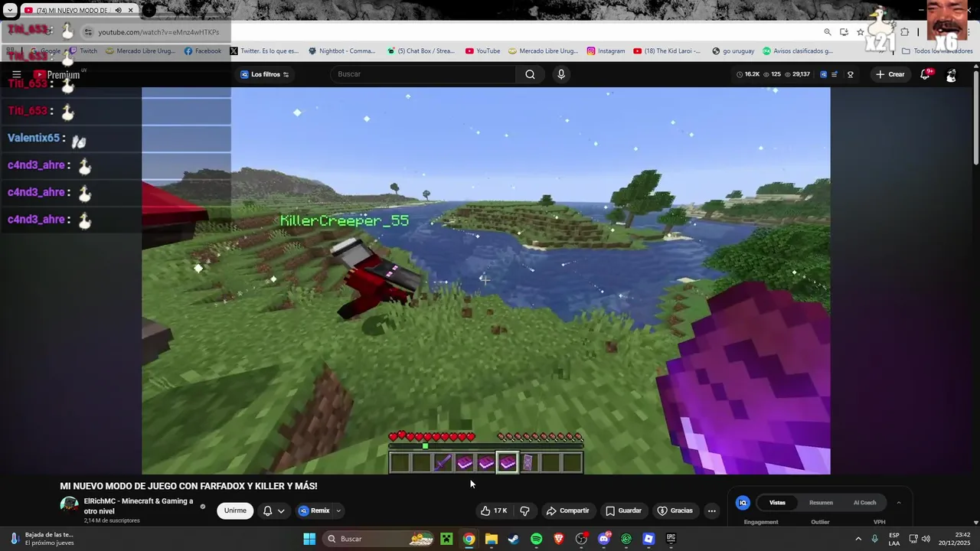
Task: Like the video with 17 K likes
Action: 494,510
